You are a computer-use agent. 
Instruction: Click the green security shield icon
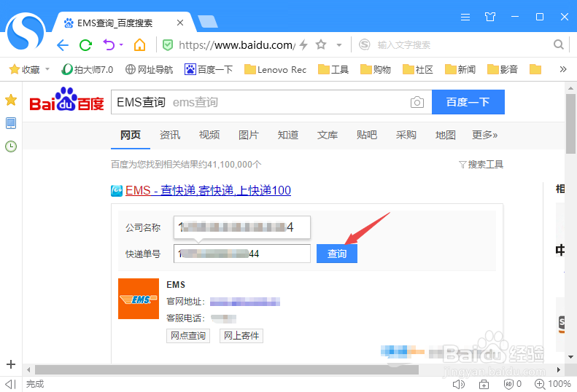coord(168,45)
